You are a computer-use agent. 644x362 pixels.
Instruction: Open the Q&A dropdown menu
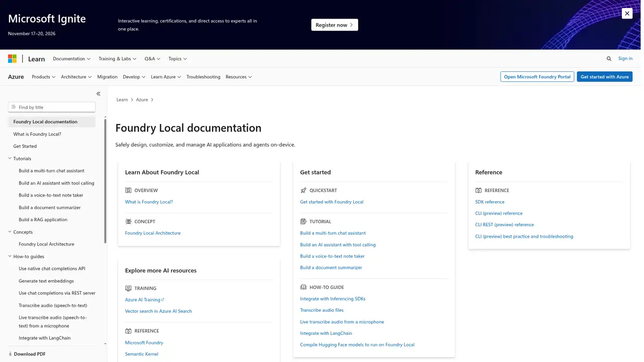point(152,59)
